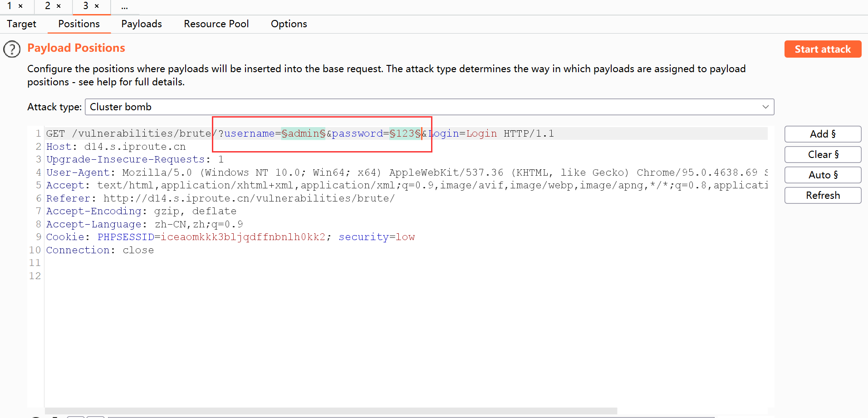Click the Auto § button
Image resolution: width=868 pixels, height=418 pixels.
[822, 175]
